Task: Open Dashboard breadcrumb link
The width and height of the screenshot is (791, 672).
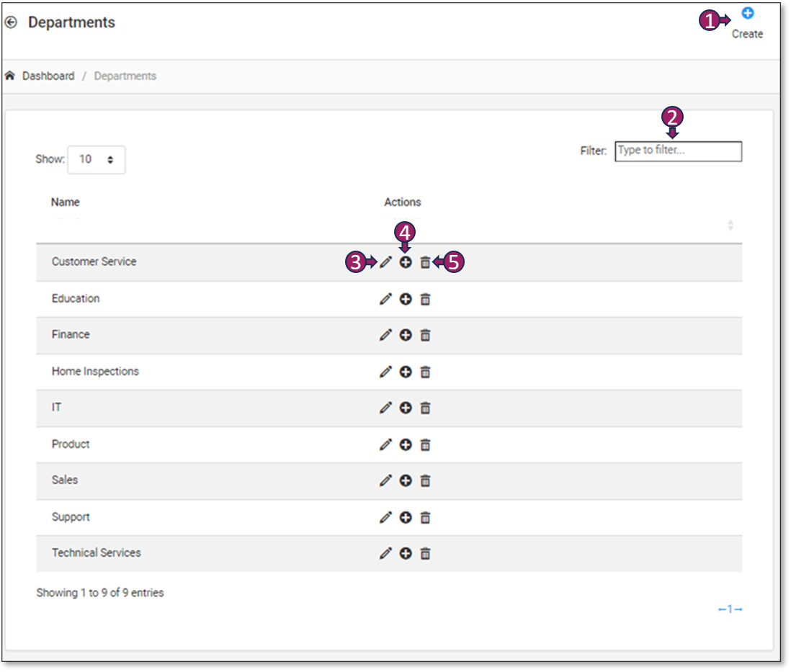Action: pos(48,76)
